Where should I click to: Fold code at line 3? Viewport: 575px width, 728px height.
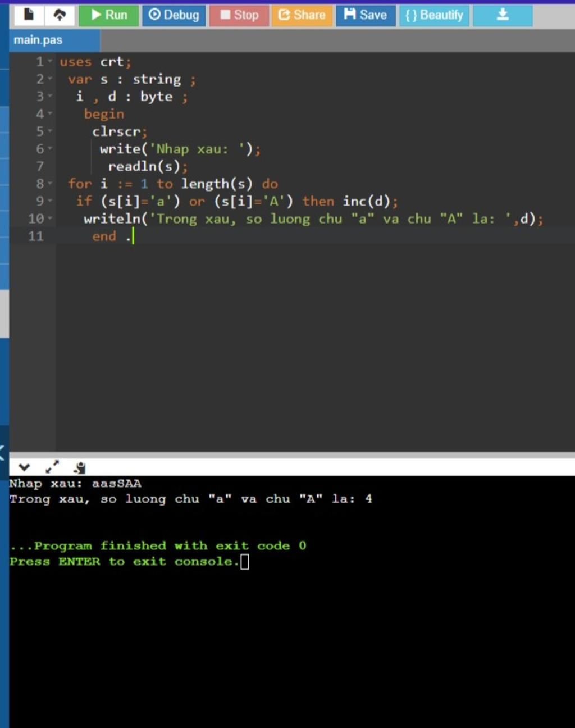50,96
